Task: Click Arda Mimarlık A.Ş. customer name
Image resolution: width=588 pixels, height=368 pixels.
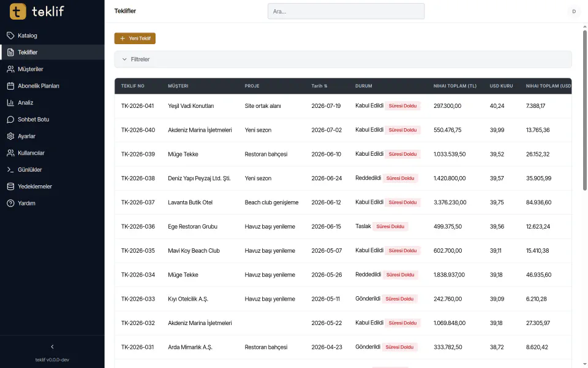Action: click(x=190, y=347)
